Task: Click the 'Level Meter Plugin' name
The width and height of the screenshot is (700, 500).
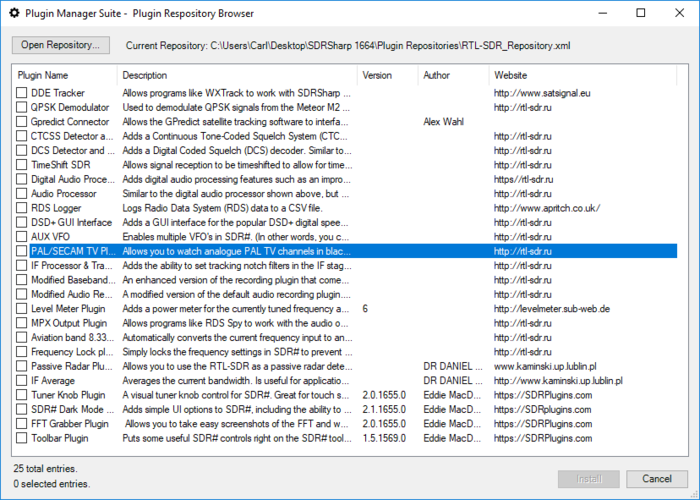Action: [68, 308]
